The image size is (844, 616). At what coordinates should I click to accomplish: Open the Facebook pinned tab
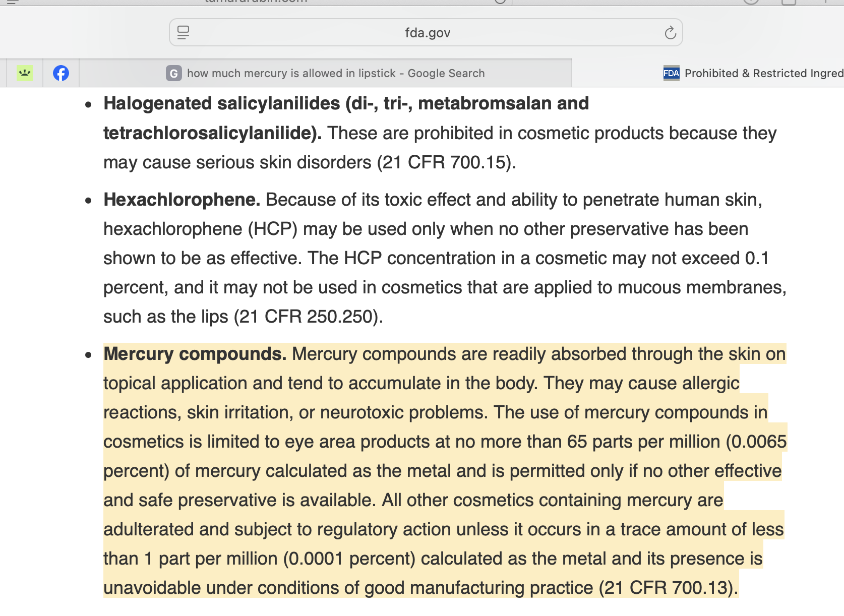(x=61, y=73)
